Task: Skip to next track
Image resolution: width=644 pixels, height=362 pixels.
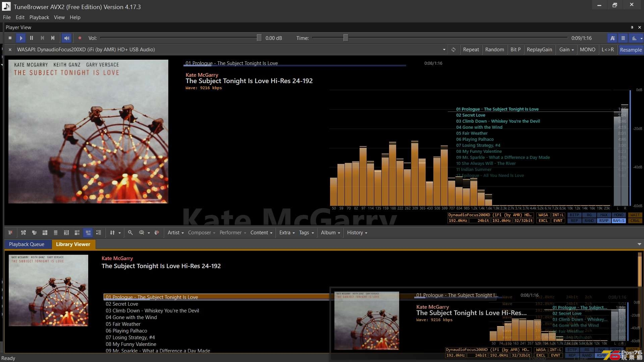Action: pyautogui.click(x=53, y=38)
